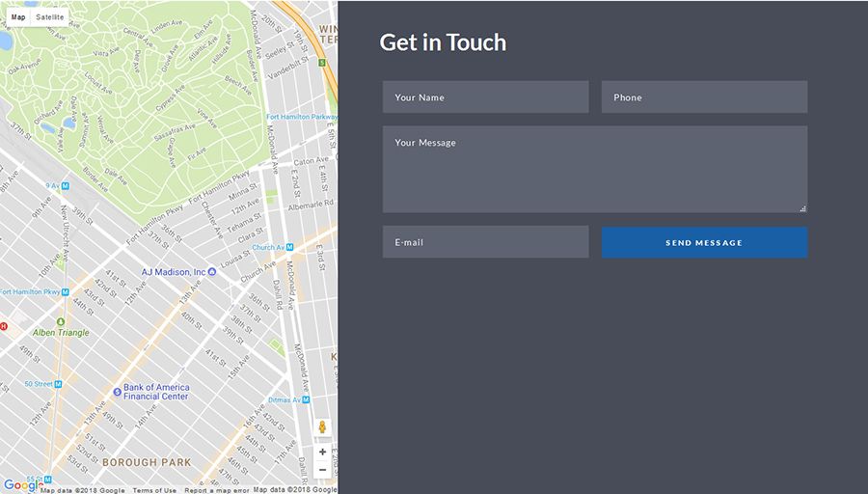Screen dimensions: 868x494
Task: Click the Sassafras Ave label in the park
Action: 175,133
